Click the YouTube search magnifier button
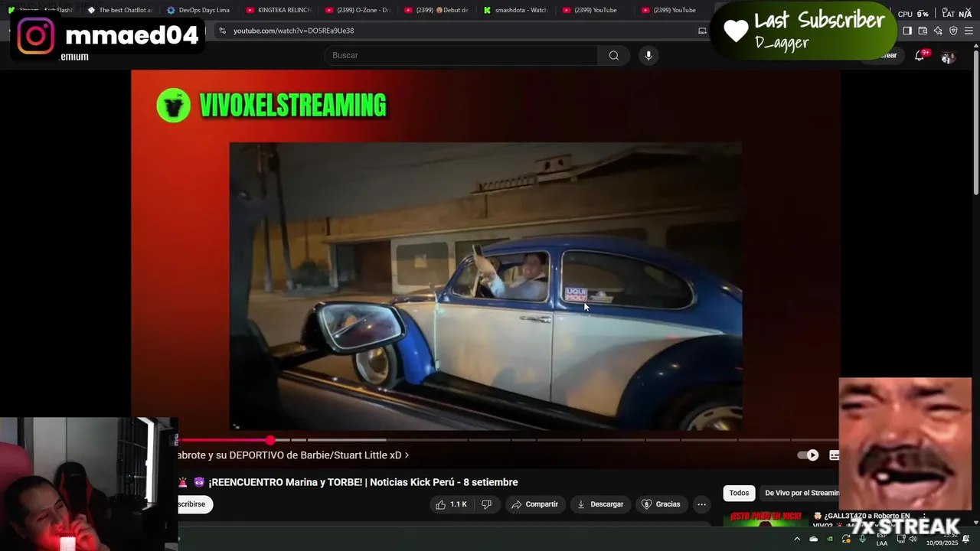The image size is (980, 551). coord(613,55)
